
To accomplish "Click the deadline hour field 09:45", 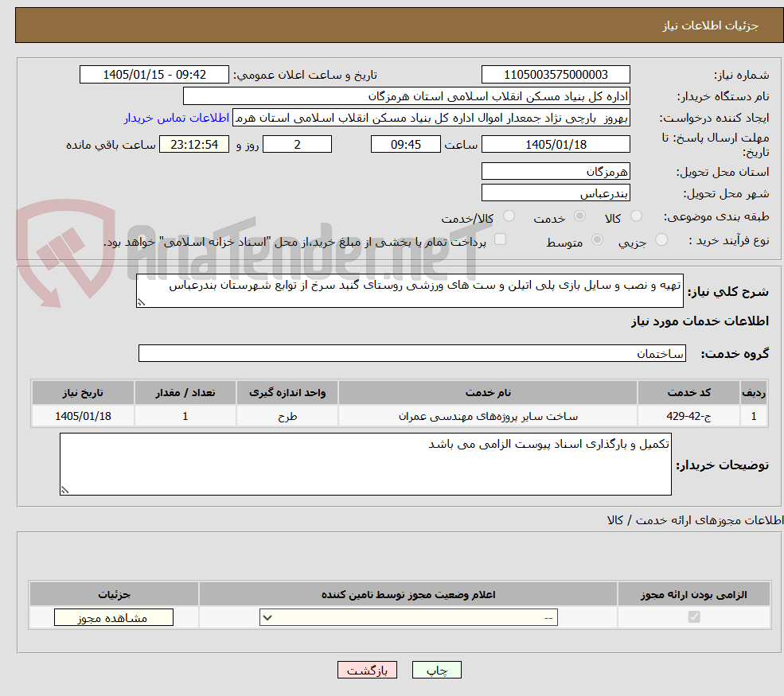I will 405,145.
